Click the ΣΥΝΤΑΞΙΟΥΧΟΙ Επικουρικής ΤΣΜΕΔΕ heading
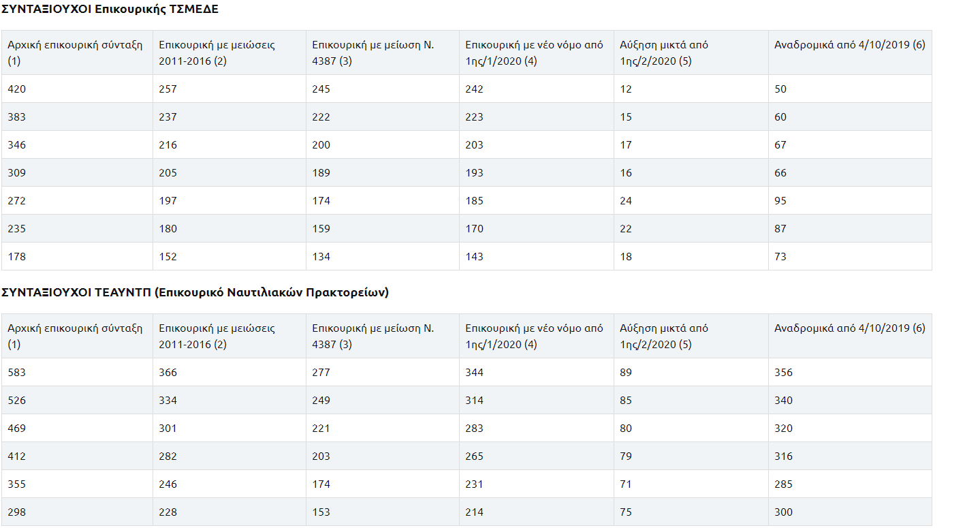 tap(110, 10)
